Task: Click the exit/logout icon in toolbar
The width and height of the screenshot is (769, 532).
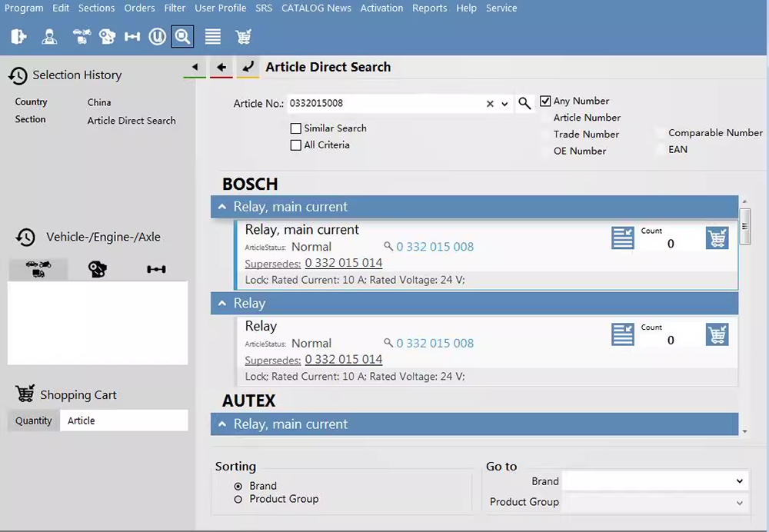Action: pyautogui.click(x=18, y=36)
